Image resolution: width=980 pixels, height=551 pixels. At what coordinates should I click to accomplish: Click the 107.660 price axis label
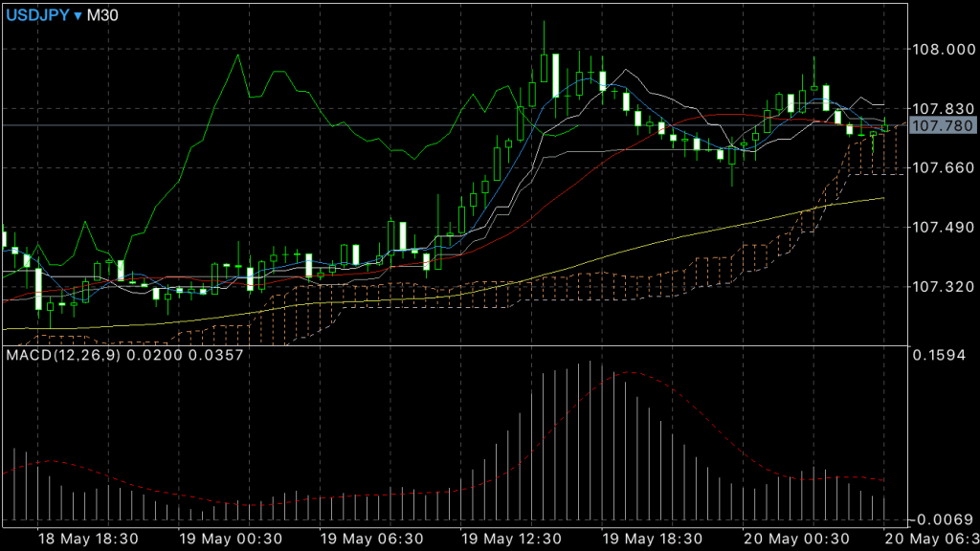pos(944,167)
